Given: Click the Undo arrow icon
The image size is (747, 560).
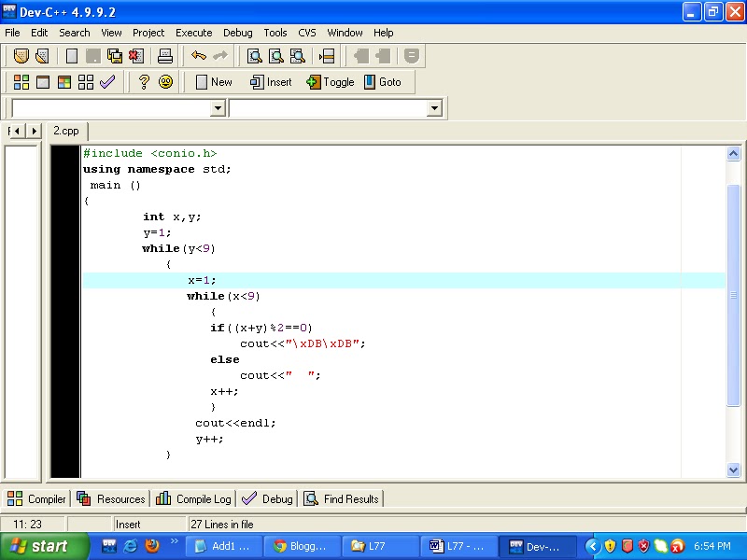Looking at the screenshot, I should [x=196, y=56].
